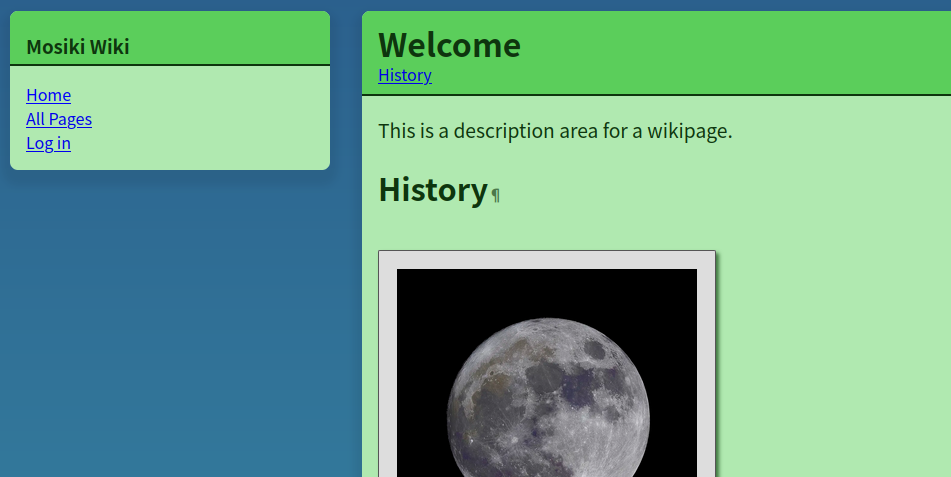951x477 pixels.
Task: Open the All Pages link
Action: tap(59, 120)
